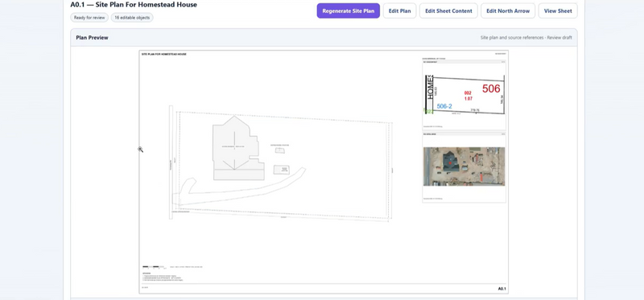Click the larger accessory structure beside the house
This screenshot has width=644, height=300.
[x=281, y=170]
